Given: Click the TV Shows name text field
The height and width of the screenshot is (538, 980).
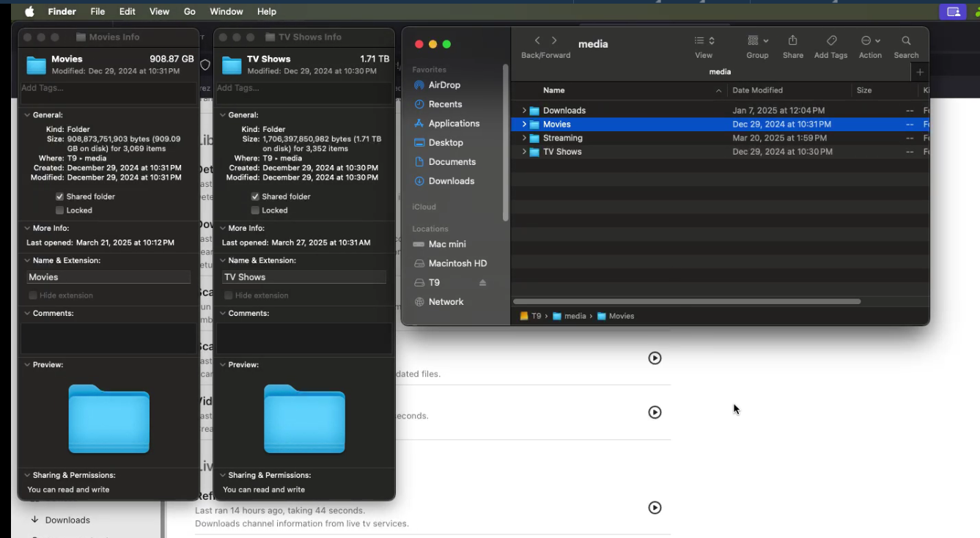Looking at the screenshot, I should pyautogui.click(x=303, y=277).
